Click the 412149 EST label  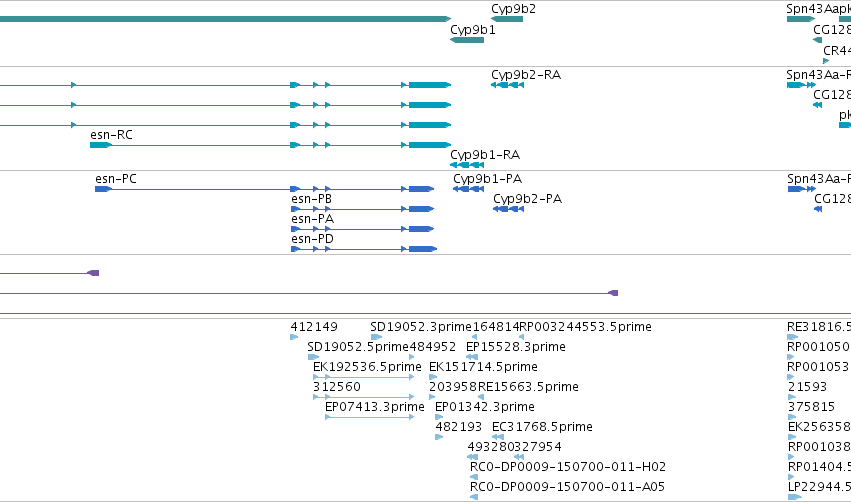(x=314, y=327)
